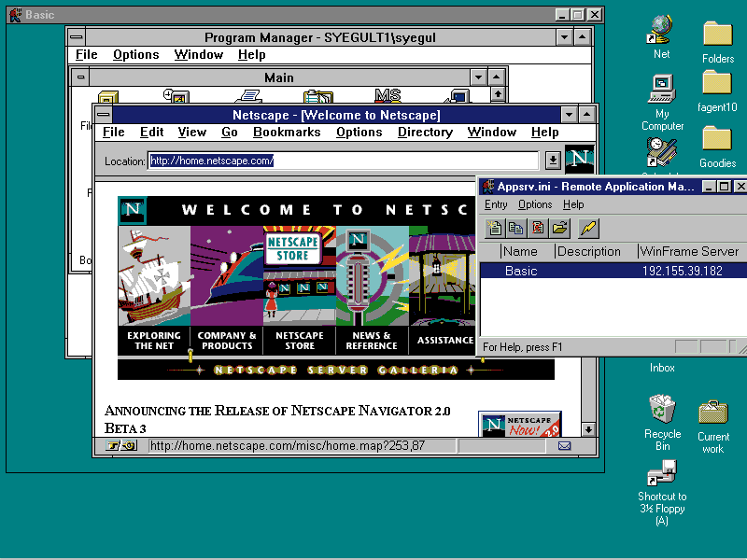Click the Netscape N logo beside the Location bar
Screen dimensions: 747x560
pyautogui.click(x=579, y=159)
